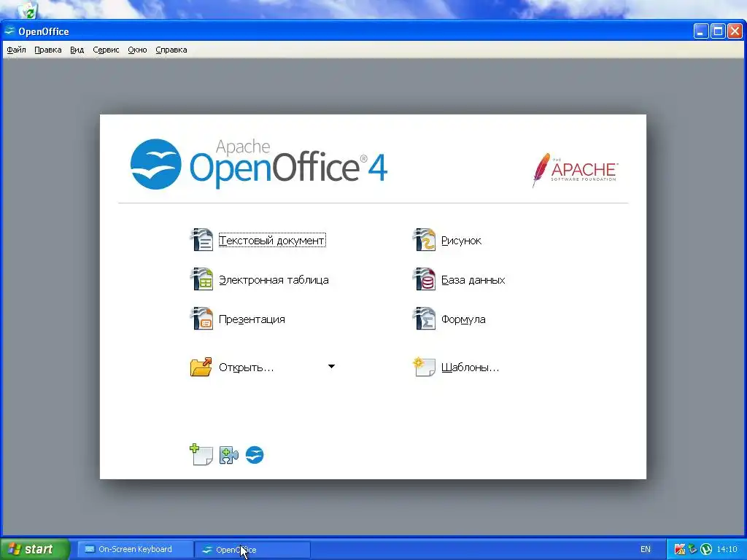Click the EN language indicator
The image size is (747, 560).
[x=645, y=549]
